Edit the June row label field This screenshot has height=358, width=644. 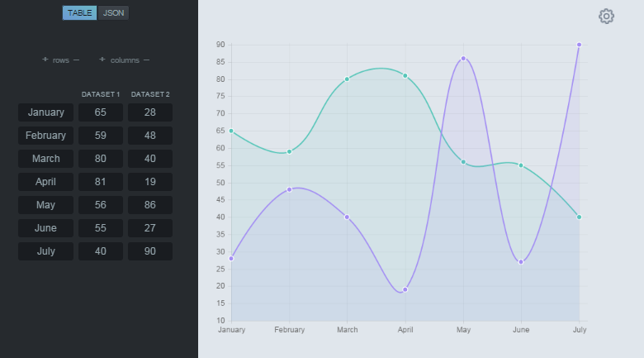pos(46,228)
